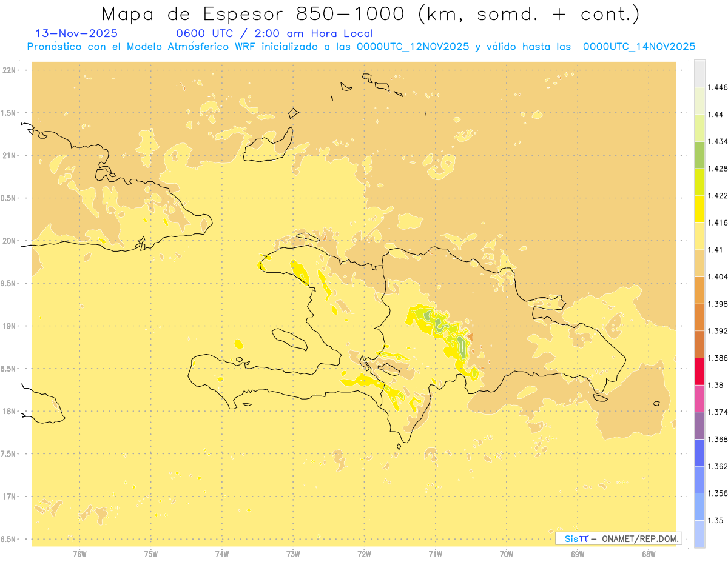Click the '1.446' colorbar value

(x=718, y=87)
